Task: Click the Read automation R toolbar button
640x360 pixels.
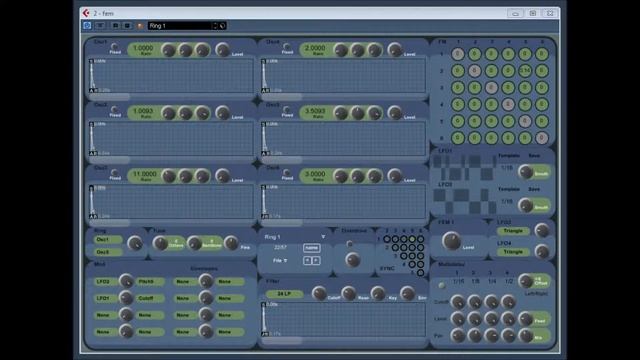Action: (116, 26)
